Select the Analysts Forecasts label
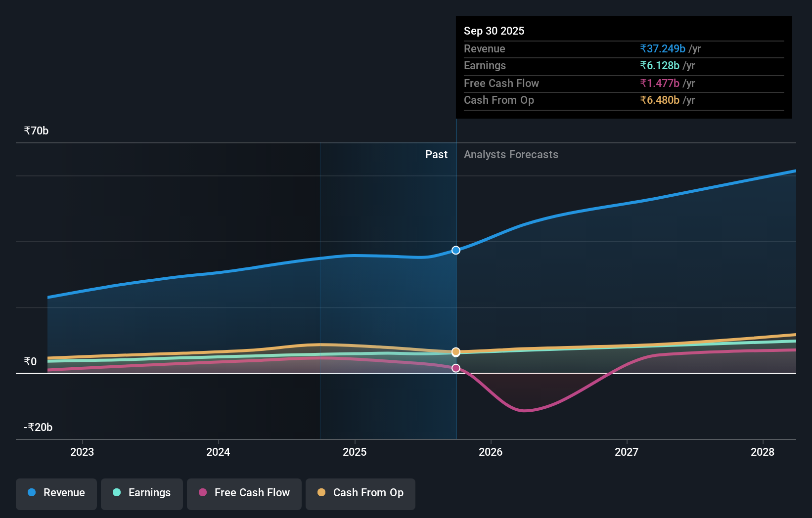 click(x=511, y=154)
